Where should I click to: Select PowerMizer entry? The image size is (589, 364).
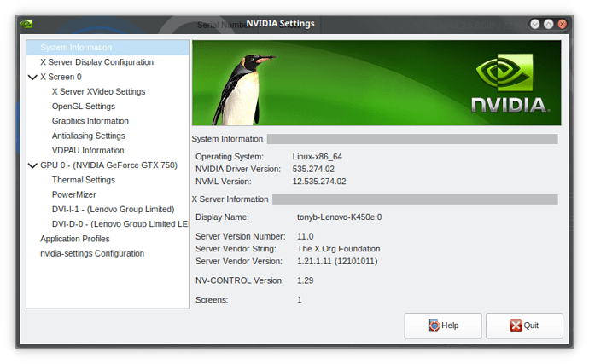tap(73, 194)
